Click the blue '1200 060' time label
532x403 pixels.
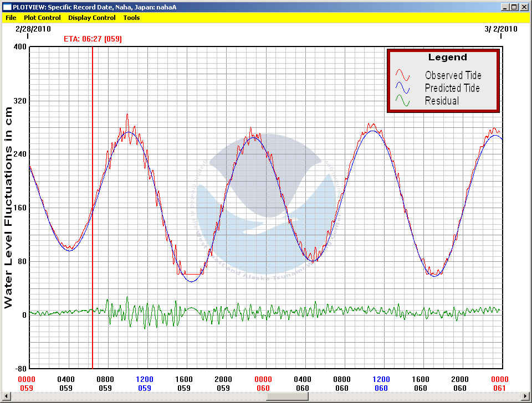[x=381, y=383]
